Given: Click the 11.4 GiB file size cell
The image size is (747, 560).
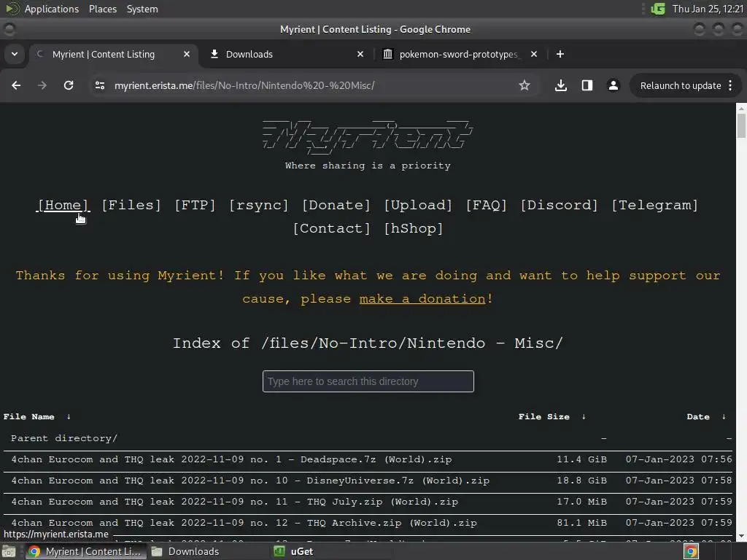Looking at the screenshot, I should [x=581, y=459].
